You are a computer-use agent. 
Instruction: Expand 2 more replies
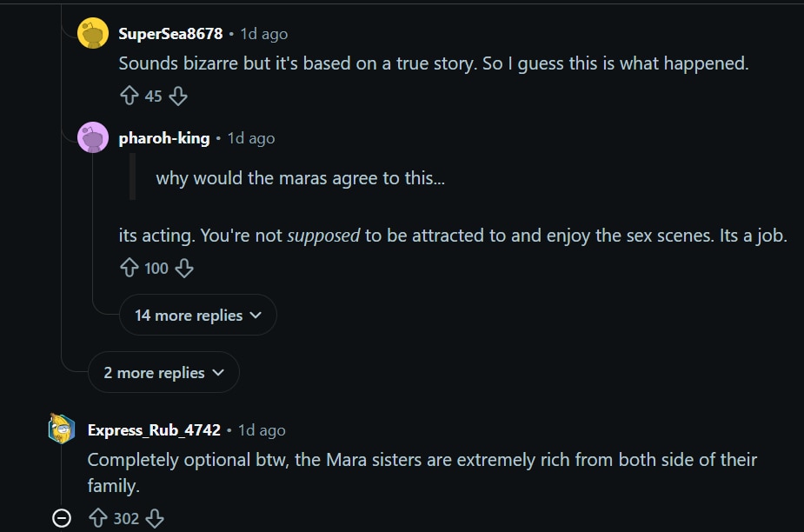click(163, 372)
